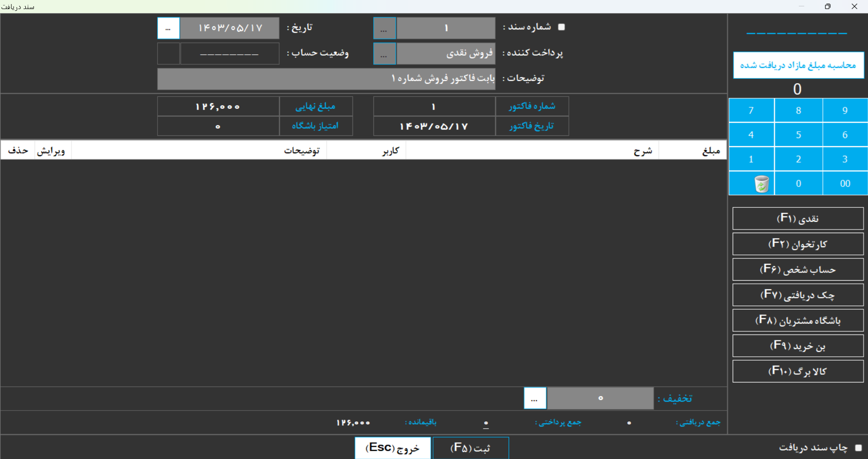This screenshot has width=868, height=459.
Task: Click the حذف column header
Action: [18, 151]
